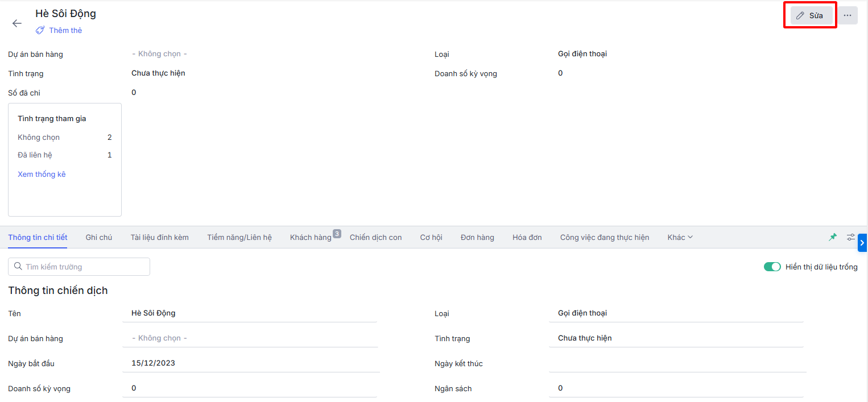Expand the Khác tab dropdown

point(680,237)
